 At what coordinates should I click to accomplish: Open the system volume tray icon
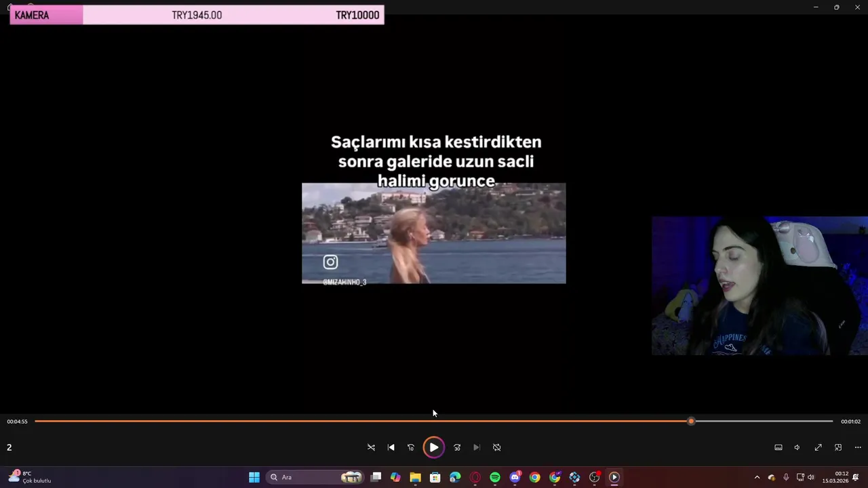pos(811,477)
